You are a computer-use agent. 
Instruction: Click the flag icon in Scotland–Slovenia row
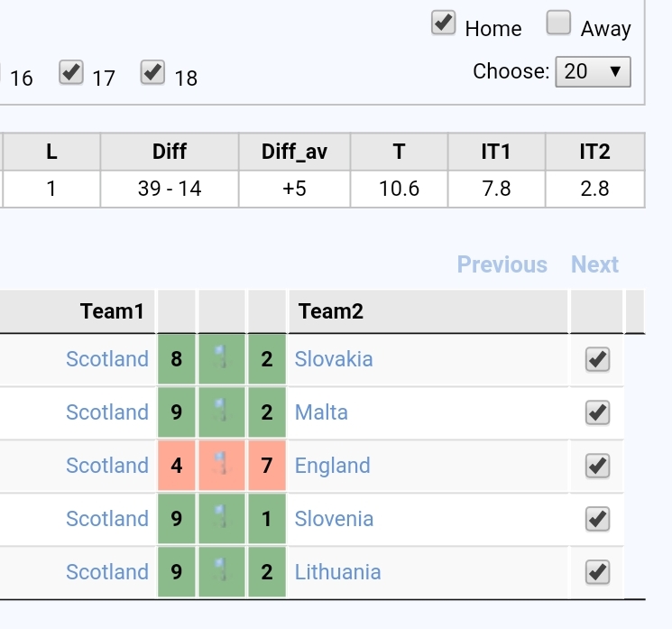click(x=221, y=517)
